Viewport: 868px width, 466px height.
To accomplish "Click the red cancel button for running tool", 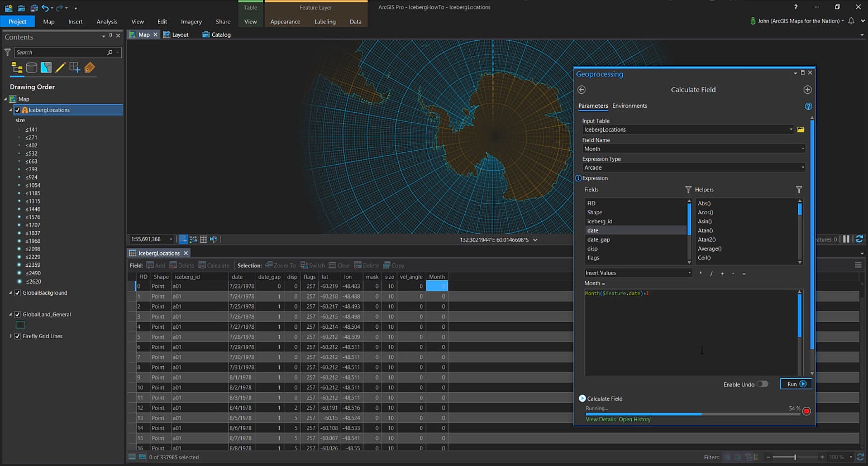I will pos(806,411).
